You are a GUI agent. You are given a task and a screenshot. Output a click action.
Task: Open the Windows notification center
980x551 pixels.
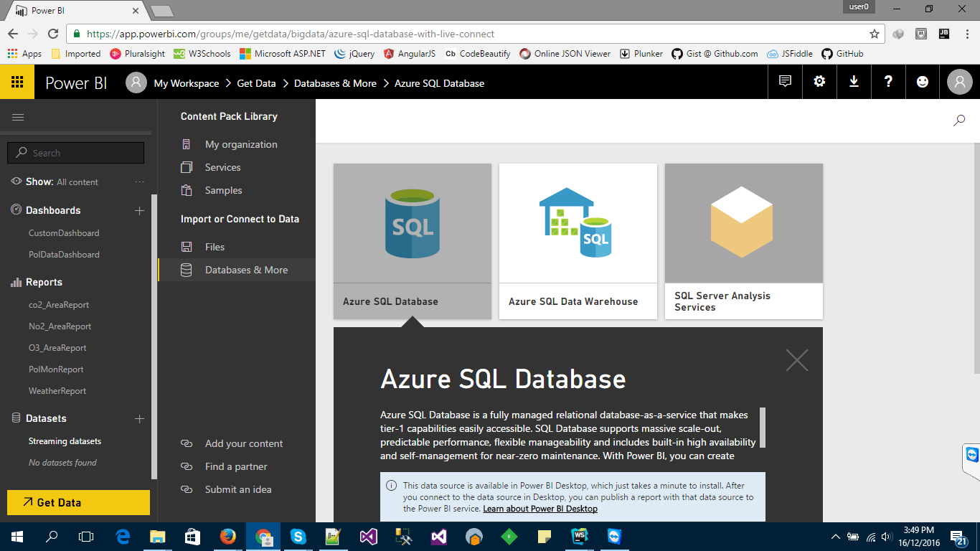[x=959, y=537]
